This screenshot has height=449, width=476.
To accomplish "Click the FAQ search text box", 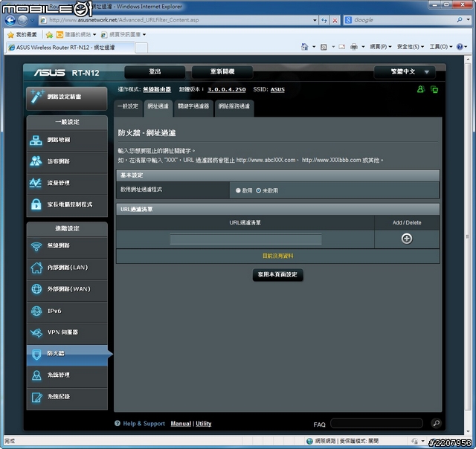I will coord(376,424).
